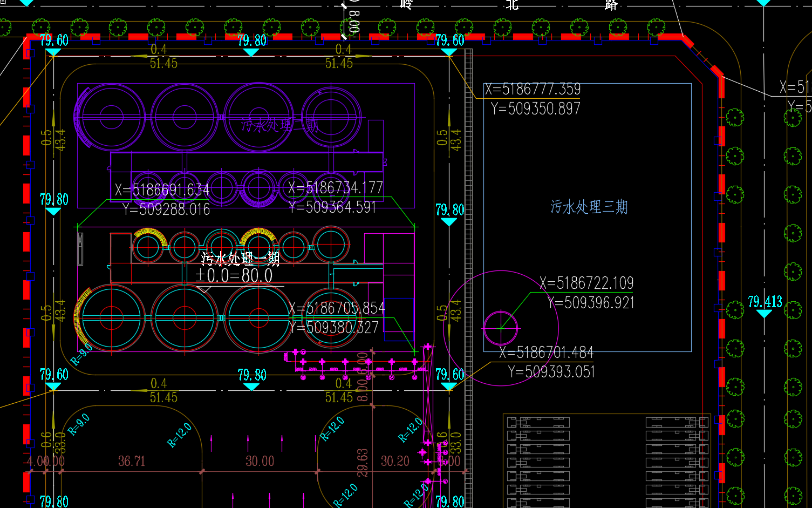812x508 pixels.
Task: Select the Y=509350.897 coordinate text
Action: pos(535,109)
